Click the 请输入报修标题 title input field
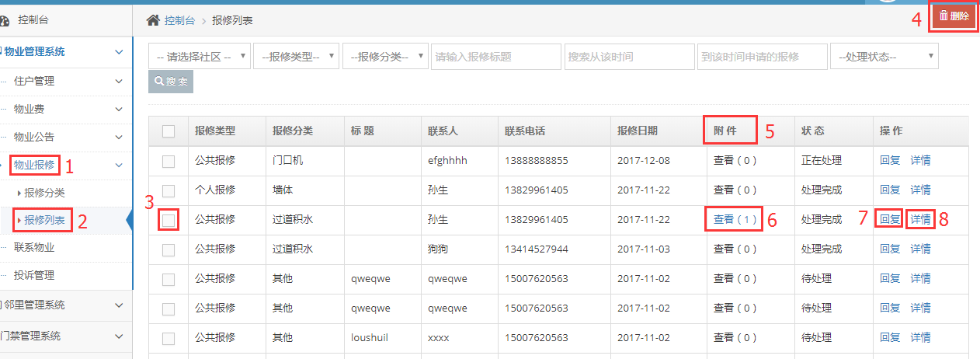This screenshot has width=980, height=359. pos(495,57)
